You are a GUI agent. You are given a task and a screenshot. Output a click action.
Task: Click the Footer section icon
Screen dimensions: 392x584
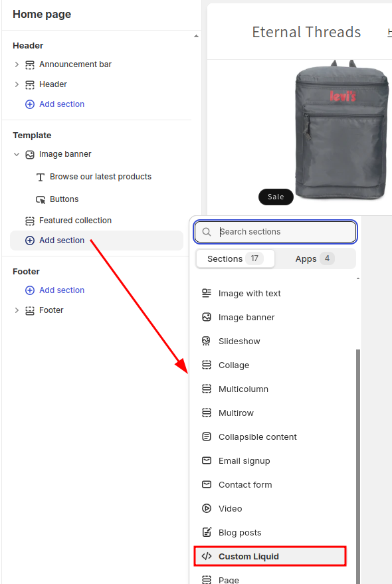click(30, 310)
